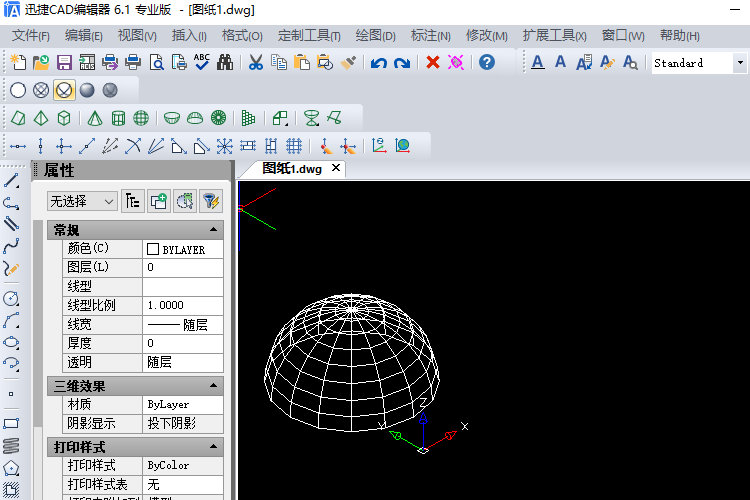Click the World UCS globe icon
Screen dimensions: 750x500
pos(402,145)
